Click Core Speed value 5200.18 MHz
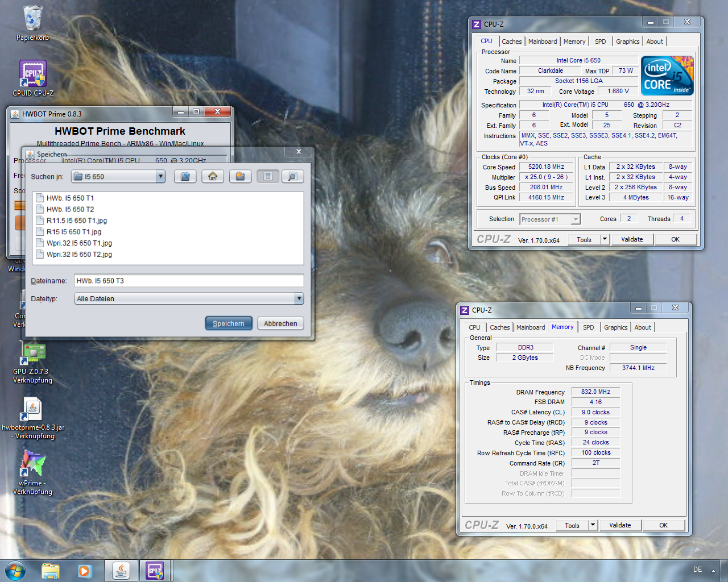728x582 pixels. 546,167
